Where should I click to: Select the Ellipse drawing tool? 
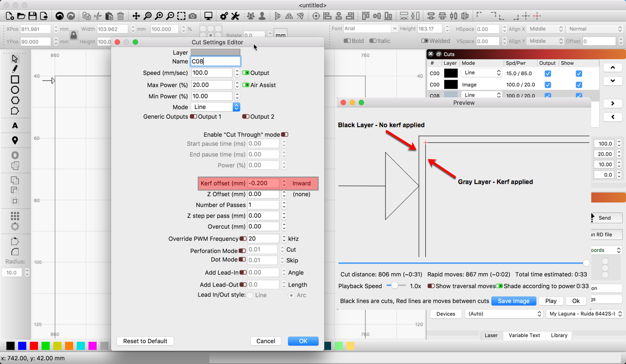(x=14, y=90)
